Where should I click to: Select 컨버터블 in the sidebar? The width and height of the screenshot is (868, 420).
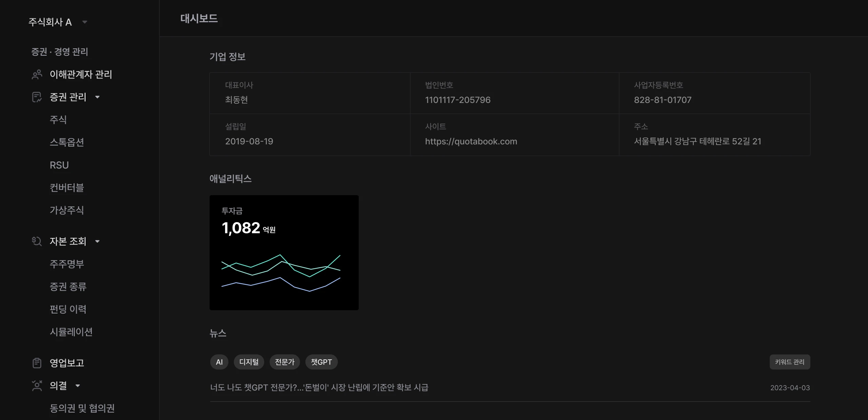pyautogui.click(x=67, y=188)
